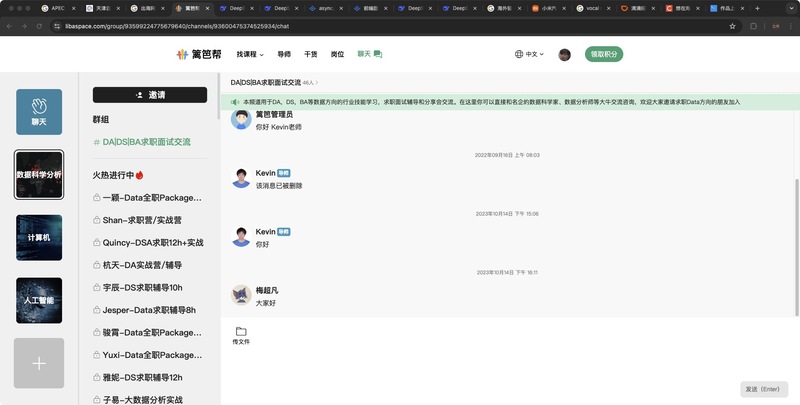The height and width of the screenshot is (405, 800).
Task: Open locked channel 杭天-DA实战营/辅导
Action: coord(137,265)
